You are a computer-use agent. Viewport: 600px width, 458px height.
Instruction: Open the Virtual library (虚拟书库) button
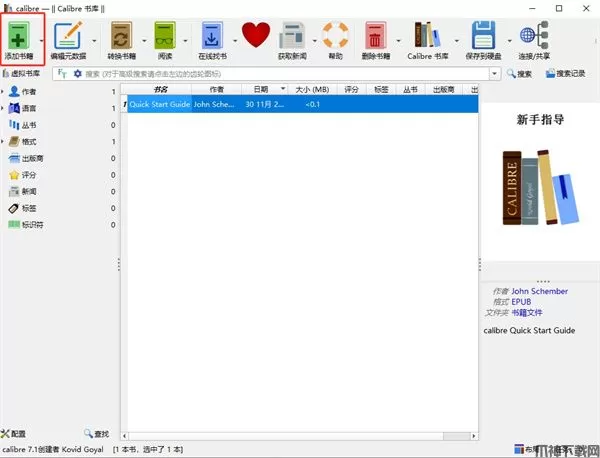[21, 73]
